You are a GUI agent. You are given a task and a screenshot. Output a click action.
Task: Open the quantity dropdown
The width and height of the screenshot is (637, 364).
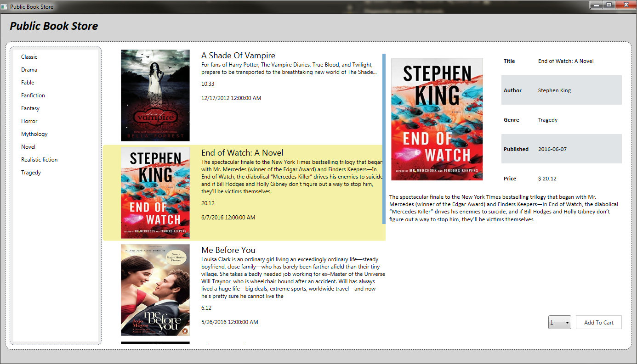pos(560,322)
